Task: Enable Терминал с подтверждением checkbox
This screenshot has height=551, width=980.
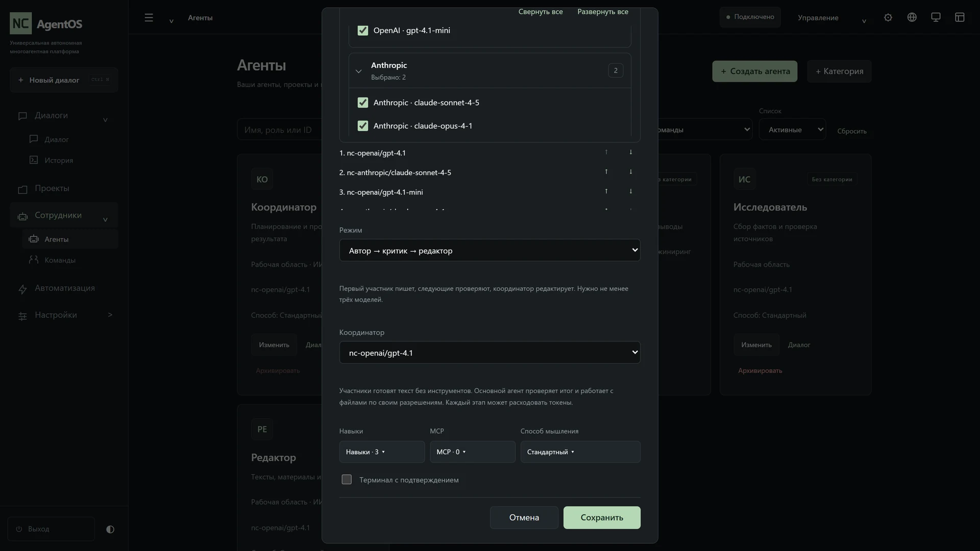Action: 347,480
